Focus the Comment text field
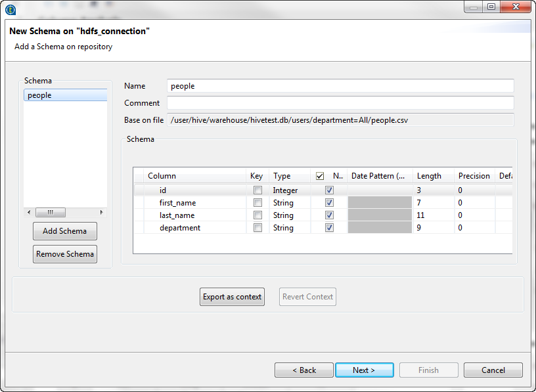 [340, 103]
